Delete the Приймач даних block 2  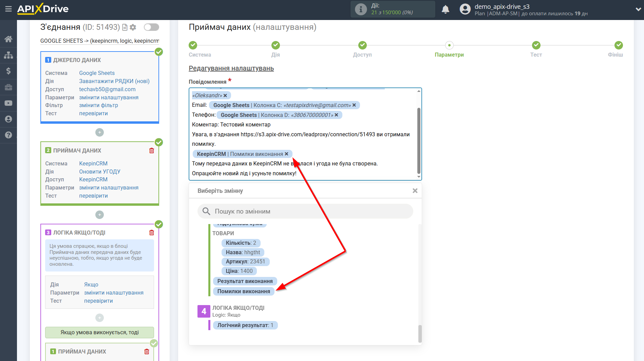[x=152, y=151]
